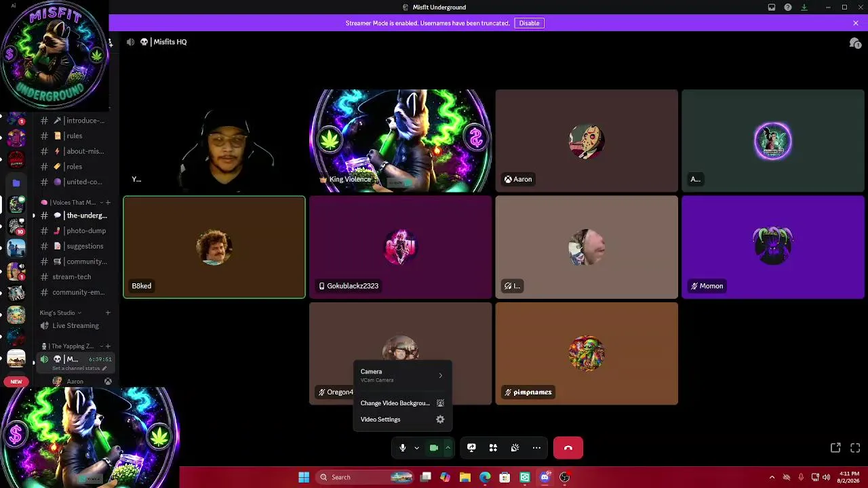This screenshot has height=488, width=868.
Task: Open the introduce channel
Action: tap(75, 121)
